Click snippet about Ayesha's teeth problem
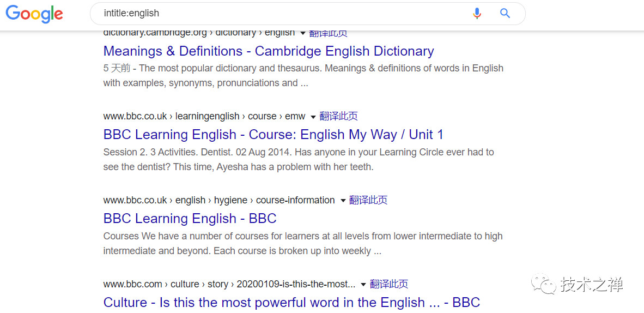The image size is (644, 313). [x=299, y=160]
